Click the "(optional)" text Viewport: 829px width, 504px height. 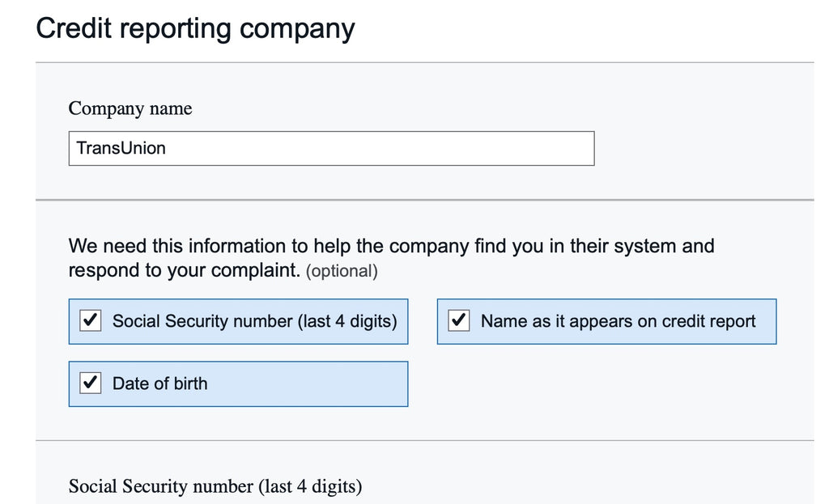[342, 271]
